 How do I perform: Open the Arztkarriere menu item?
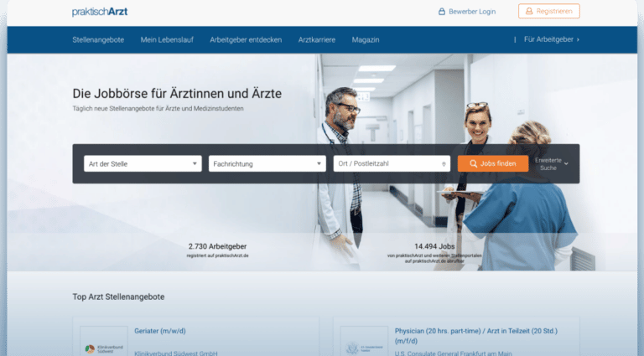pos(317,39)
